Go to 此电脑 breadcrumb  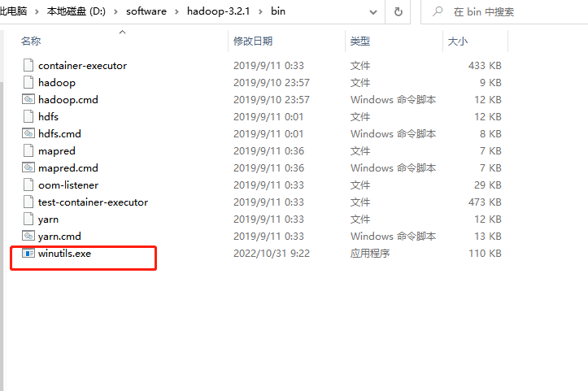(13, 11)
